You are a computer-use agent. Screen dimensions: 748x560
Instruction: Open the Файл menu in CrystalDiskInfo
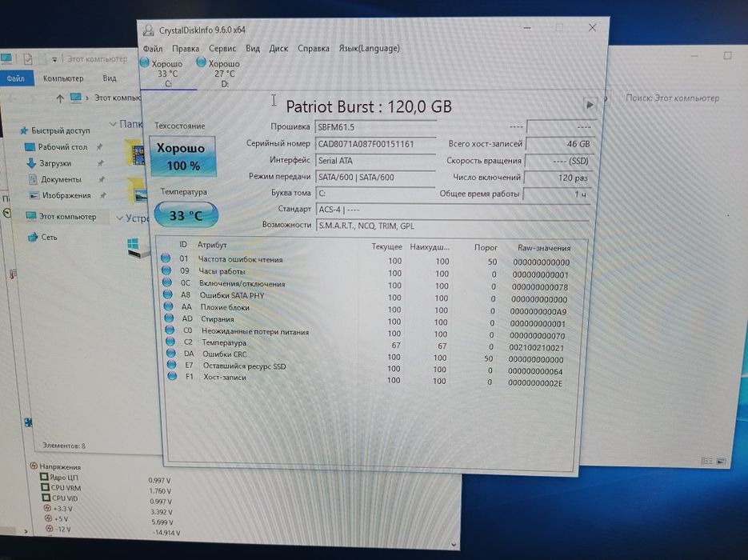click(x=153, y=49)
